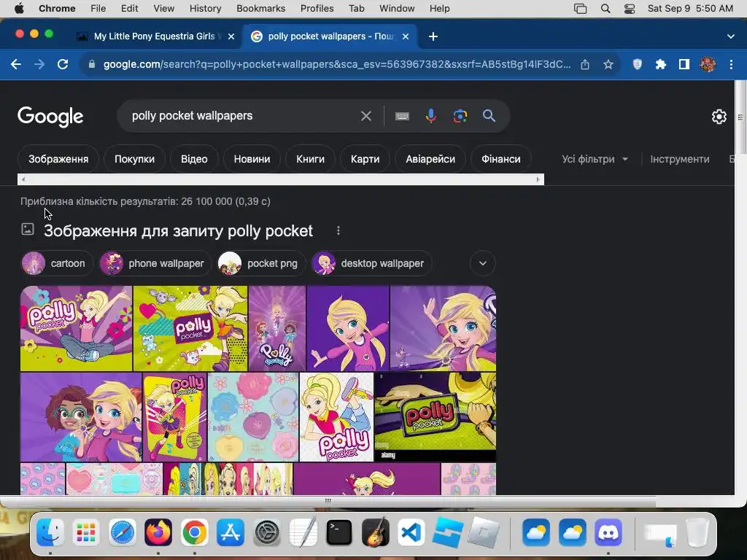Open the on-screen keyboard input tool
The image size is (747, 560).
[x=402, y=116]
